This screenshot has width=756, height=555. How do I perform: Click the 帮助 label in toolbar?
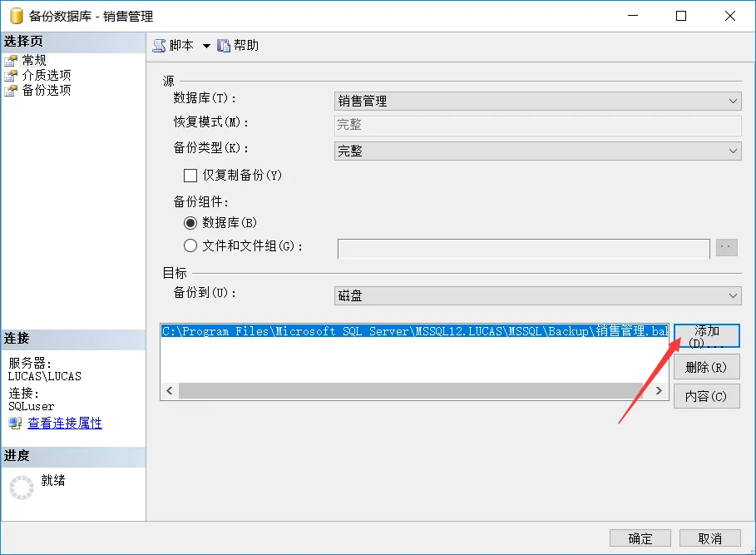246,45
